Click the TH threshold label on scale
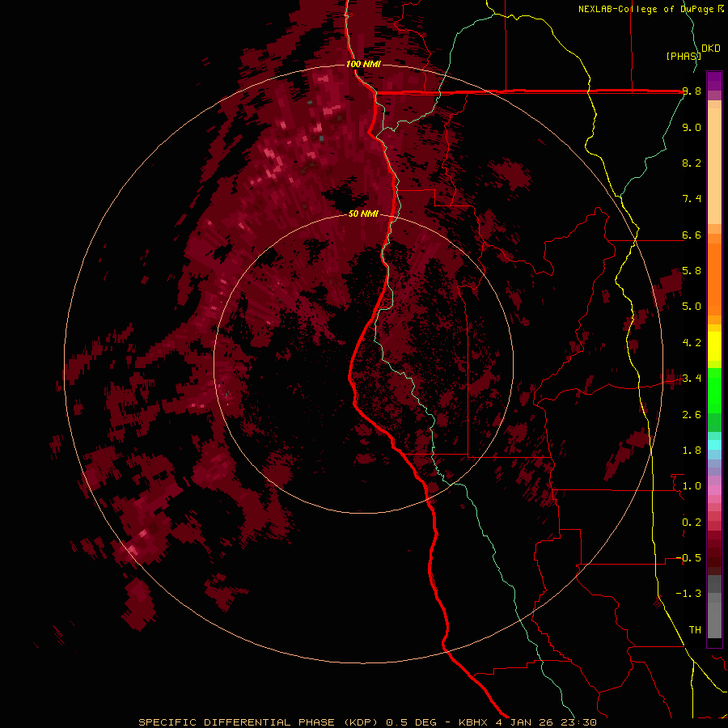Image resolution: width=728 pixels, height=728 pixels. (x=695, y=630)
